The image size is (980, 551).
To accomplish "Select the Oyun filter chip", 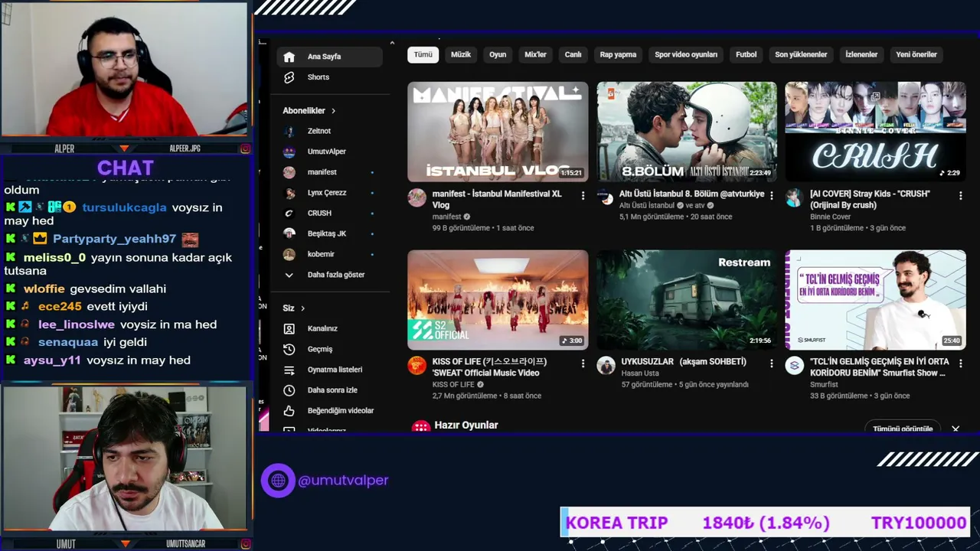I will point(498,54).
